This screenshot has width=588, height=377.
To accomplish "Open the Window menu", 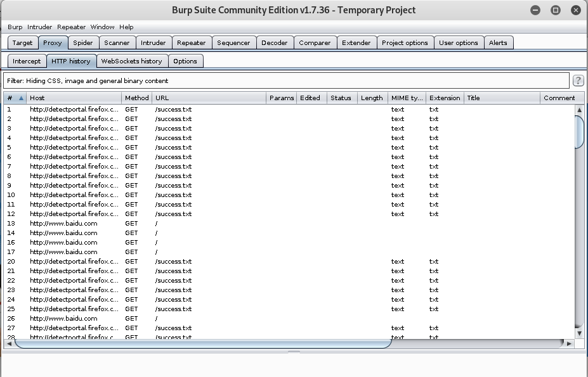I will pyautogui.click(x=102, y=27).
